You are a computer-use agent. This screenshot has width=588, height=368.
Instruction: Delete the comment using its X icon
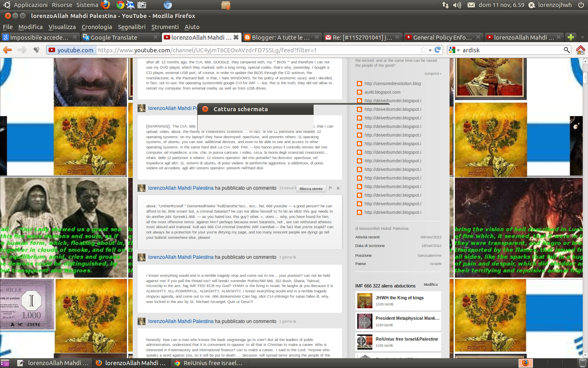click(338, 188)
